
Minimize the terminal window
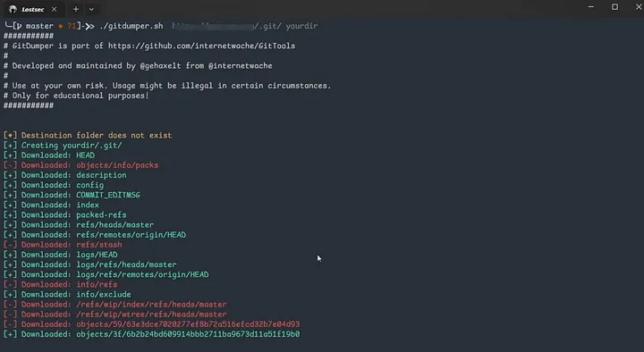coord(590,7)
